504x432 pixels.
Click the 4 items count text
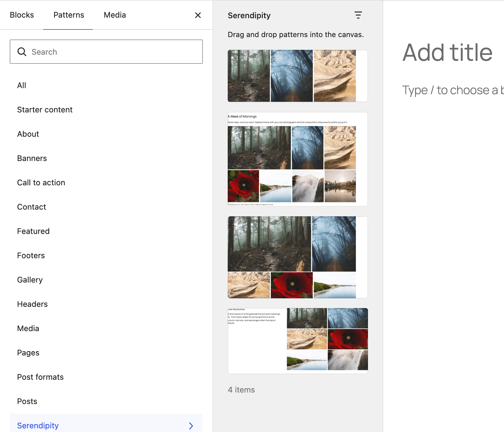pos(241,390)
